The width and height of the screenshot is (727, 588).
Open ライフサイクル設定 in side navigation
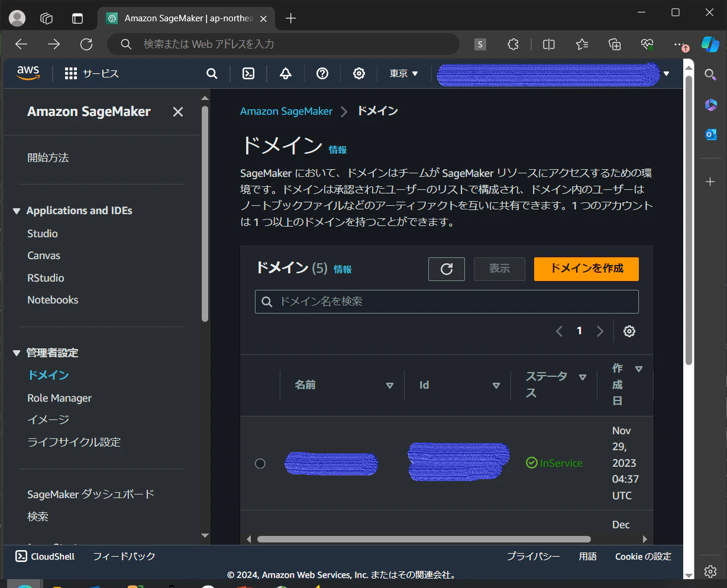coord(74,442)
